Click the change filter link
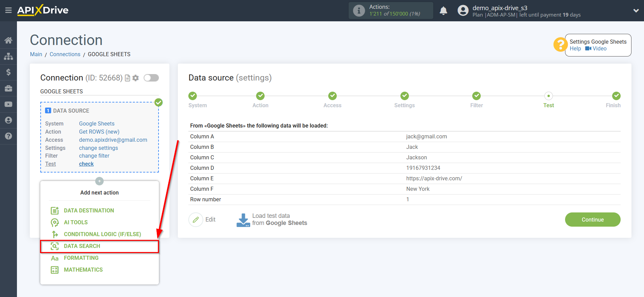This screenshot has height=297, width=644. click(94, 156)
